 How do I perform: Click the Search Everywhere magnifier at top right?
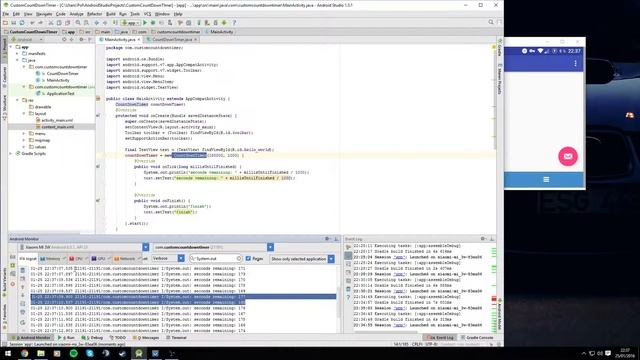491,22
